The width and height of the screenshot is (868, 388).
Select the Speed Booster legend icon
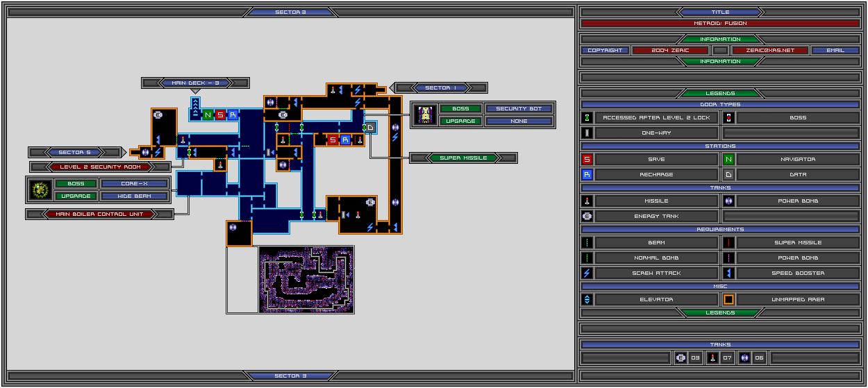click(x=728, y=273)
